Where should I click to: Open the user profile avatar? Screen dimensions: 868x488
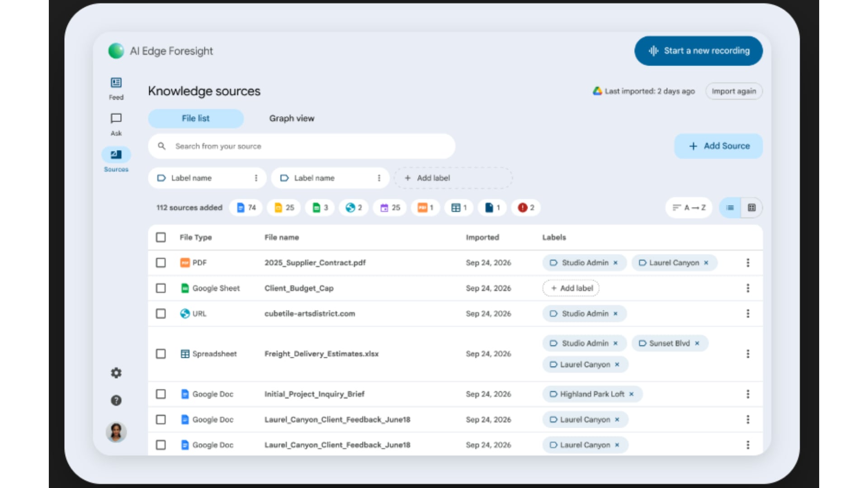point(116,432)
